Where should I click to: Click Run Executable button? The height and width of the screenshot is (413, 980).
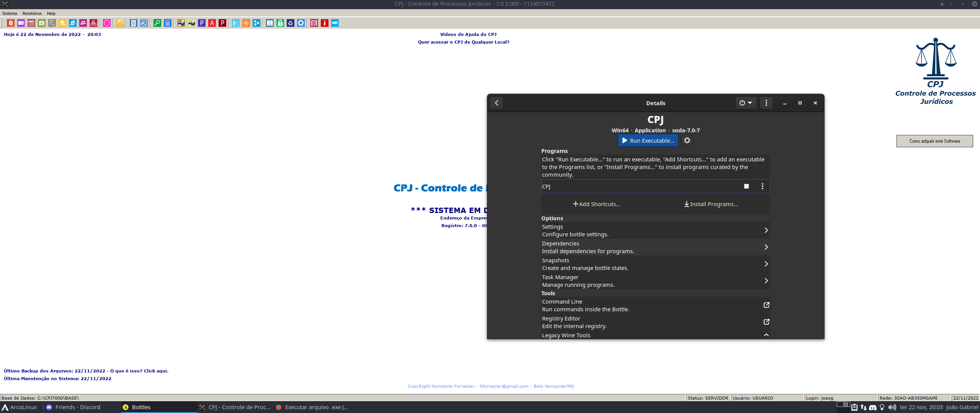point(648,140)
